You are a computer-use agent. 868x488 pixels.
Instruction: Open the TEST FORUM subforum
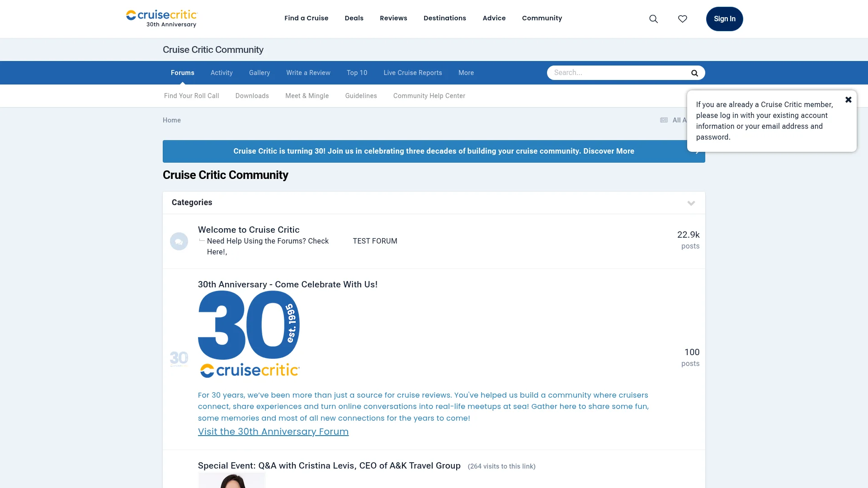coord(375,241)
